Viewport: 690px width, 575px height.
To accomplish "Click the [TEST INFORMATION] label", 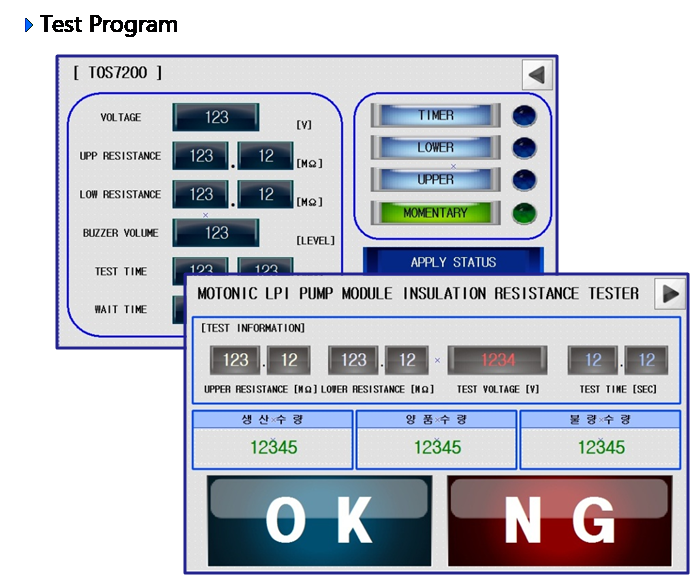I will coord(253,328).
